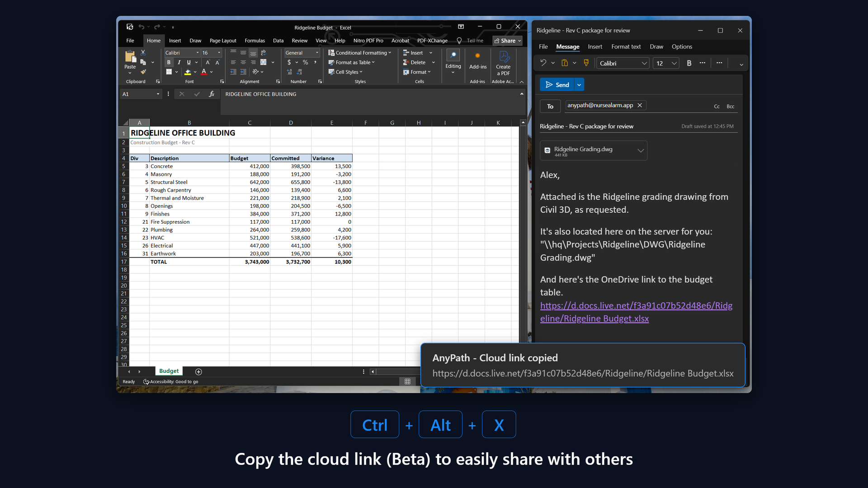The image size is (868, 488).
Task: Click the Name Box showing A1
Action: coord(141,94)
